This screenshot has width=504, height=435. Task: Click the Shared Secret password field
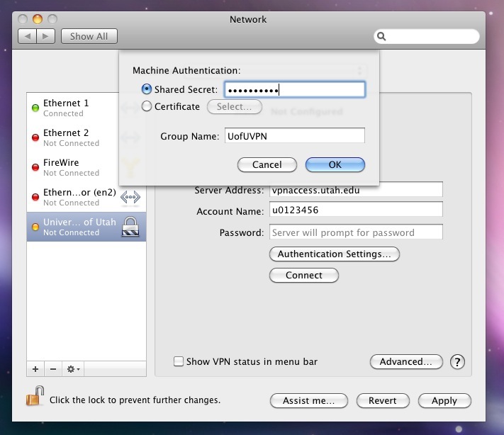click(295, 90)
